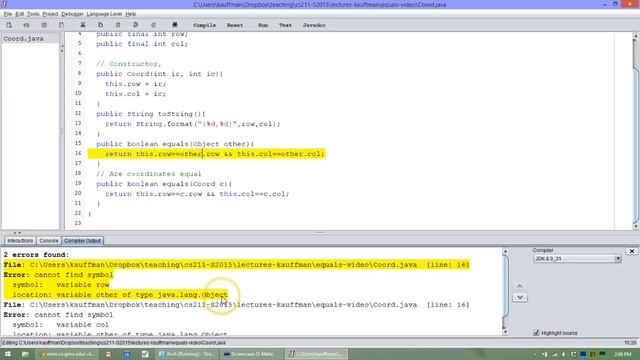Click the Cut (scissors) toolbar icon
Viewport: 640px width, 360px height.
coord(83,25)
